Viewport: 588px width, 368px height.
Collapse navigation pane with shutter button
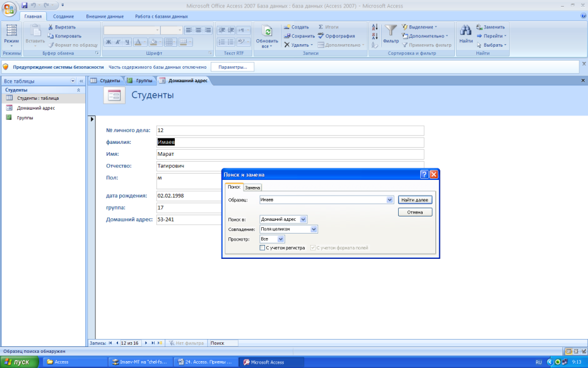[81, 81]
